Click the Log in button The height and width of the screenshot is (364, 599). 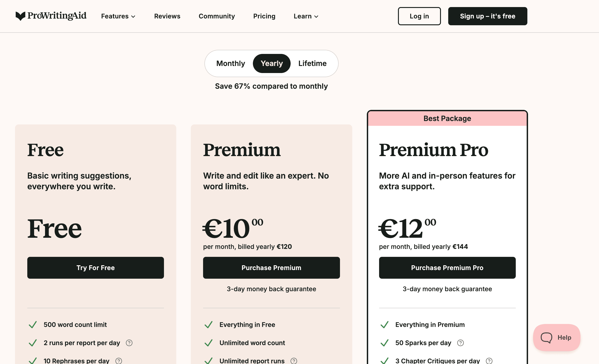point(419,16)
